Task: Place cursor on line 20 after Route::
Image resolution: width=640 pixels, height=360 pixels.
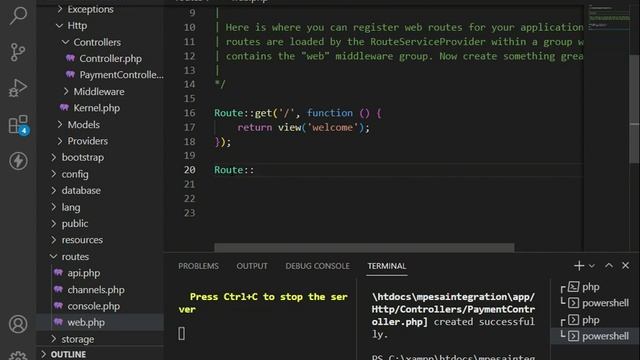Action: 255,170
